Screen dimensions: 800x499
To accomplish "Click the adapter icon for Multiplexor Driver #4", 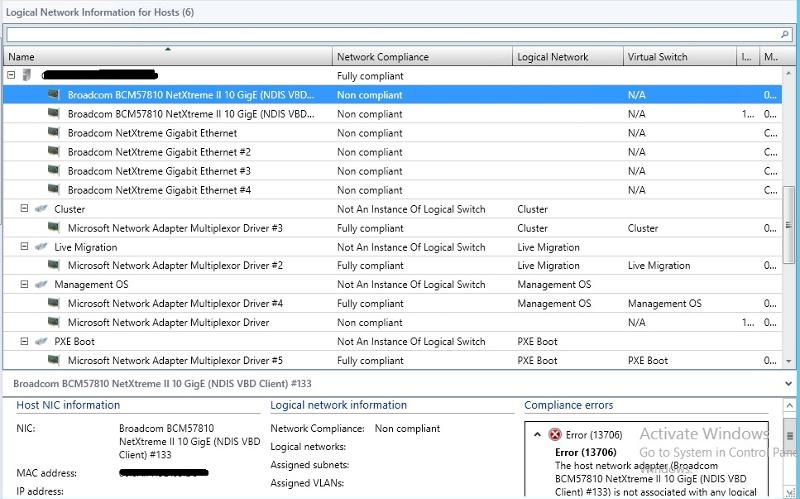I will 54,303.
